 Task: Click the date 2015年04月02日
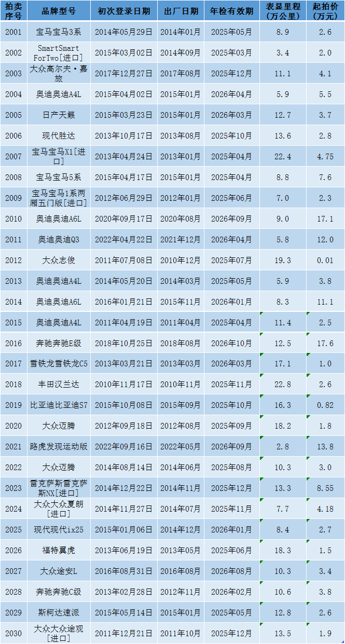123,94
